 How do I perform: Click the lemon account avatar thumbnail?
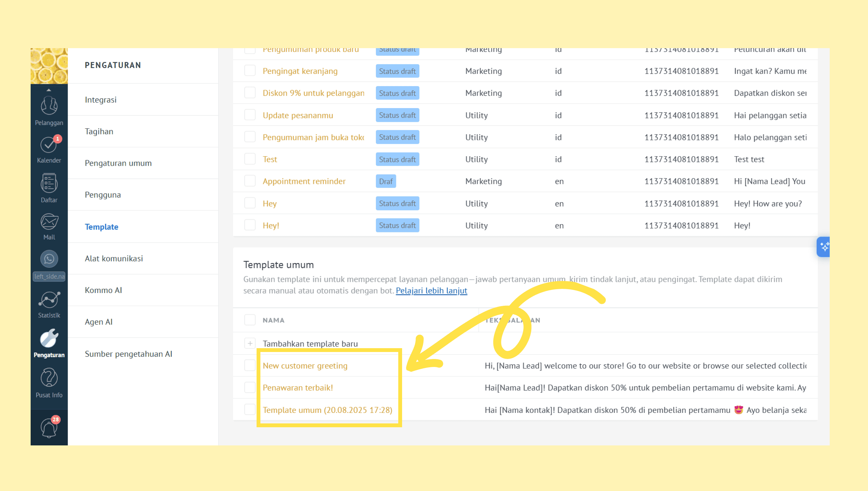49,66
